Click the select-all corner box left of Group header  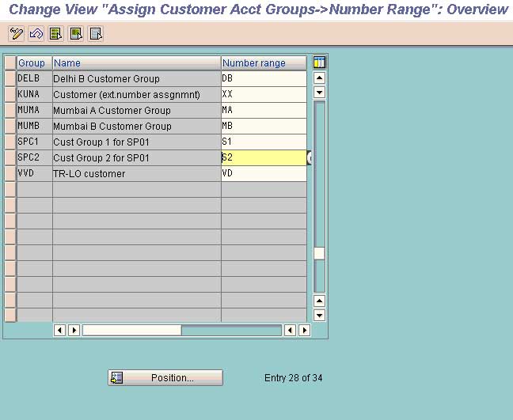(10, 62)
